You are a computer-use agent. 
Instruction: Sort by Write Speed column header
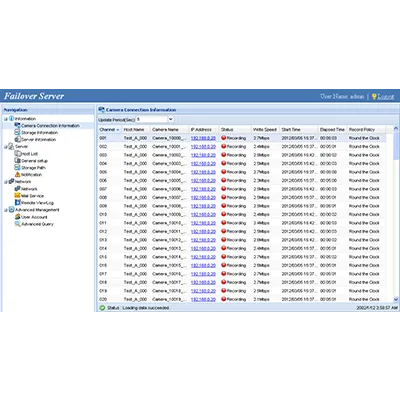point(266,129)
